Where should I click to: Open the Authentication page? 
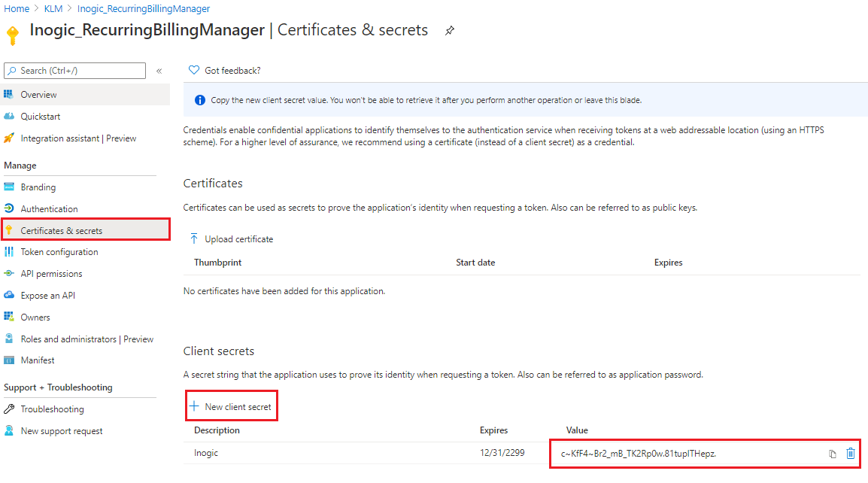(x=50, y=209)
